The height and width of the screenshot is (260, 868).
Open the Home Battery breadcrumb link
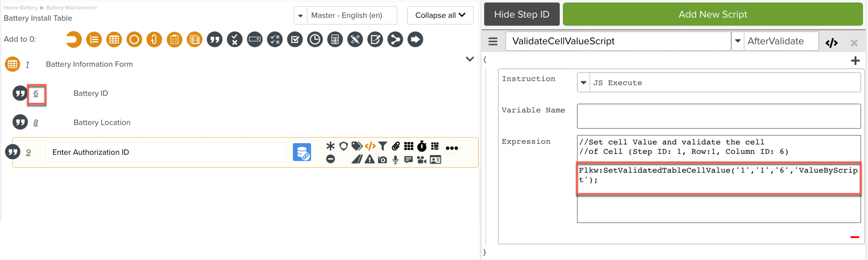20,8
